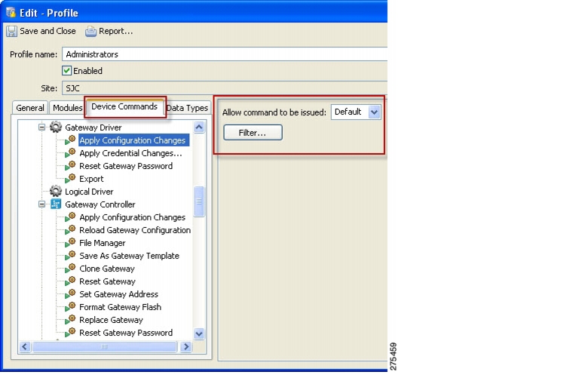The image size is (588, 384).
Task: Switch to the General tab
Action: pyautogui.click(x=30, y=108)
